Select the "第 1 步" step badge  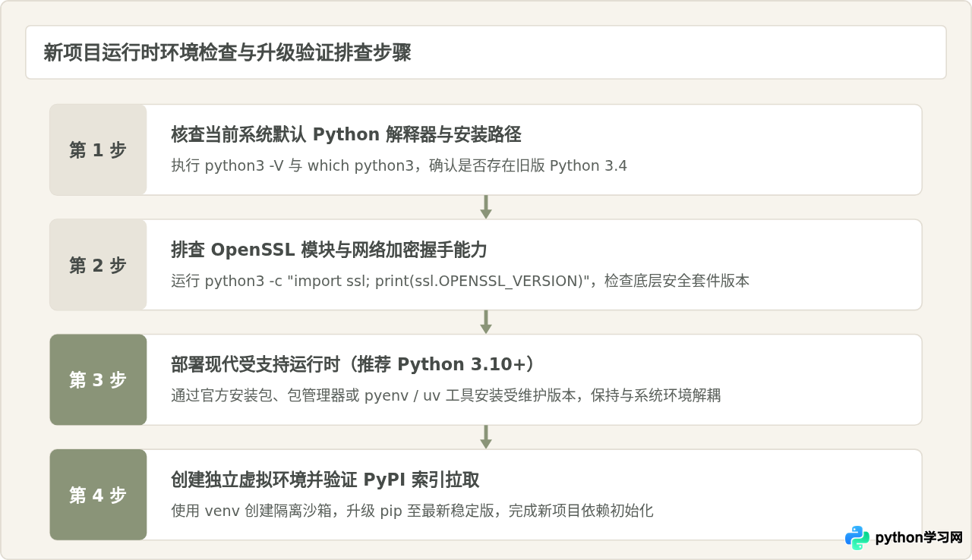tap(98, 150)
